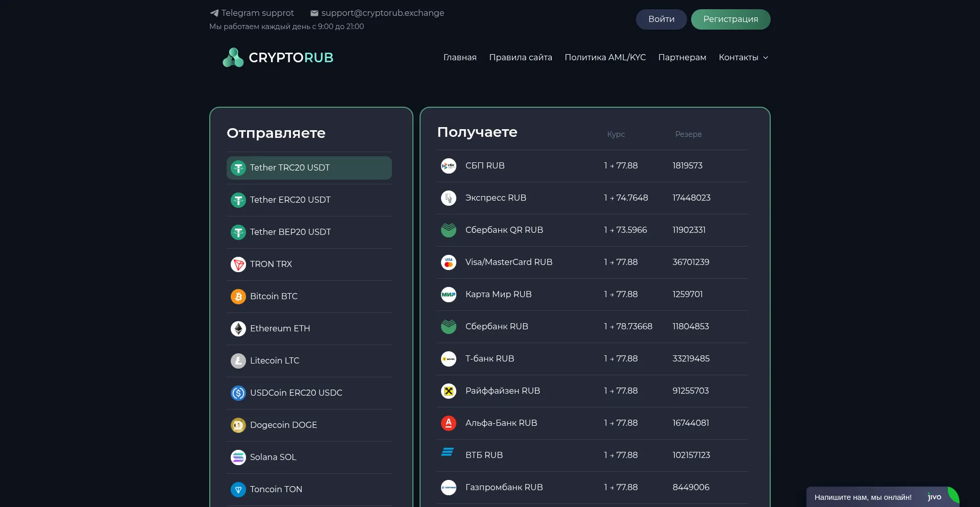Screen dimensions: 980x507
Task: Click the Экспресс RUB icon
Action: click(449, 198)
